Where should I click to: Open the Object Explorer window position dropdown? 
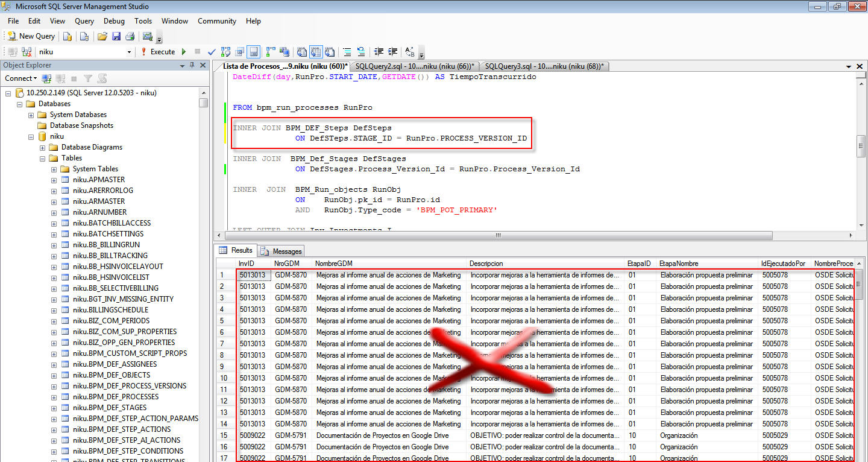pyautogui.click(x=182, y=65)
